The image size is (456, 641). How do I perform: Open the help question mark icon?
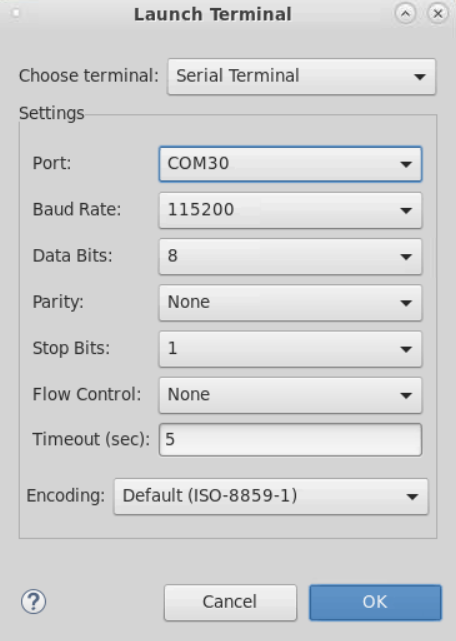(x=34, y=601)
